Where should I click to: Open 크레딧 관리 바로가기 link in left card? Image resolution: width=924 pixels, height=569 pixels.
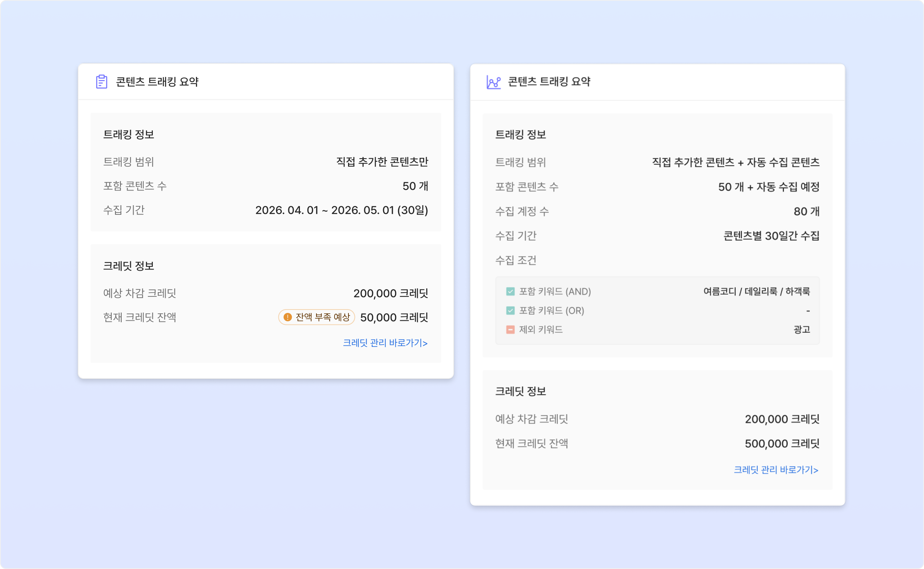385,343
